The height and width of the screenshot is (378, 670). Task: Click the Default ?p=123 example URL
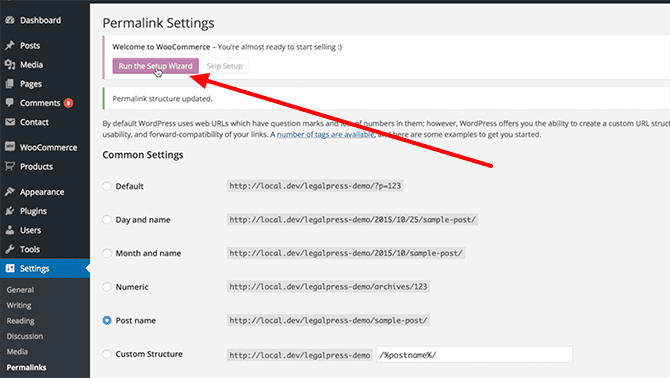click(315, 186)
